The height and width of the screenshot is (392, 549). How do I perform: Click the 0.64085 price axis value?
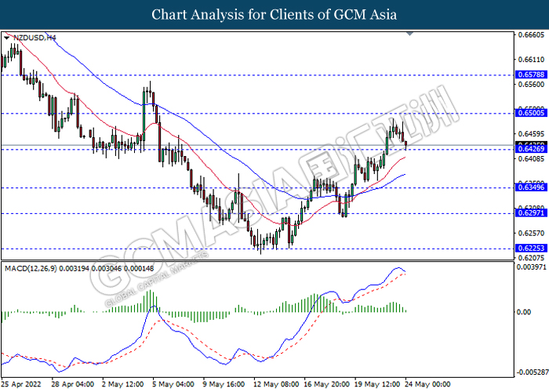[531, 159]
